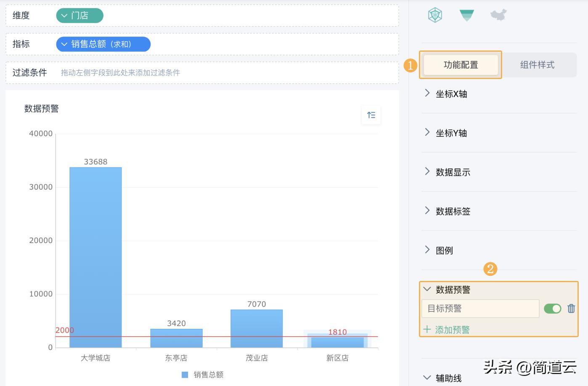This screenshot has width=588, height=386.
Task: Open the 门店 dimension dropdown
Action: [x=64, y=16]
